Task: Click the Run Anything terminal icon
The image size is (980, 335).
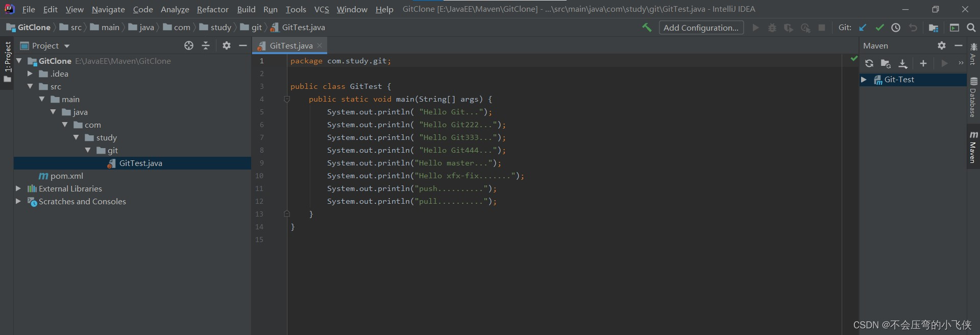Action: pos(954,28)
